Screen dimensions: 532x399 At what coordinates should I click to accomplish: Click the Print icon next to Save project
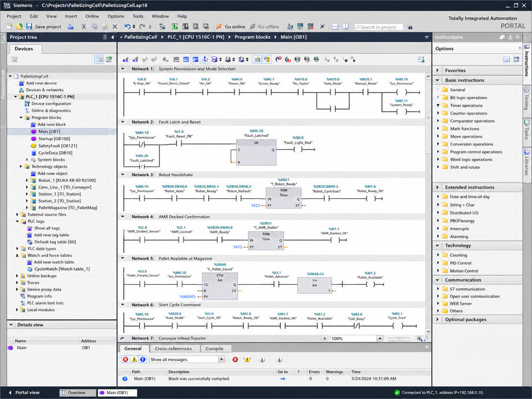(x=70, y=27)
